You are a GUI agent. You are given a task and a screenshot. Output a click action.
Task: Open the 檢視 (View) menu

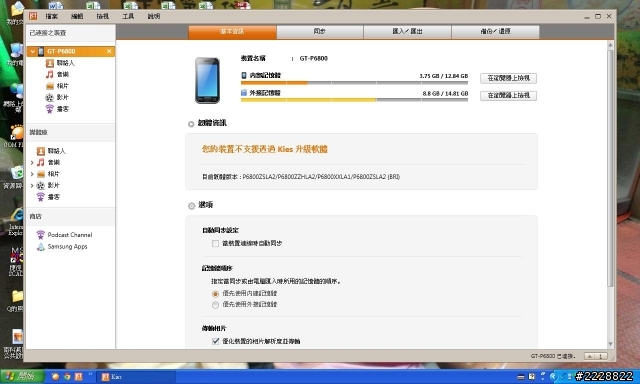point(102,16)
